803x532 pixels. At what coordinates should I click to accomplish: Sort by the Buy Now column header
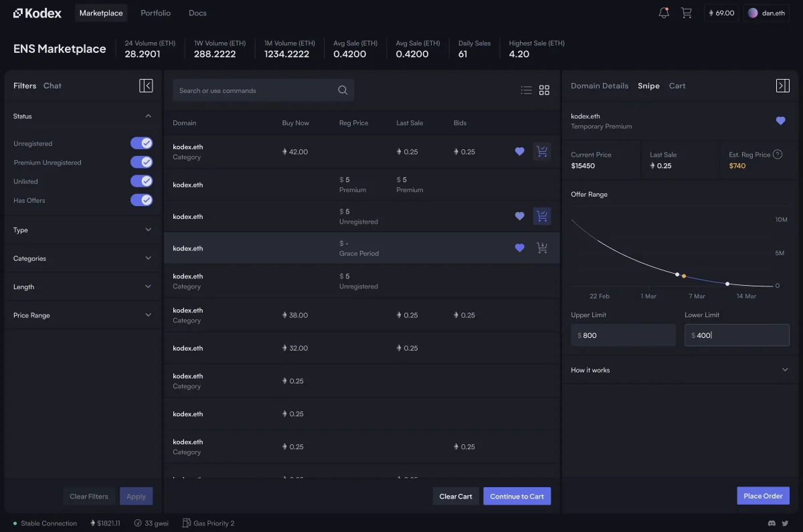(296, 123)
